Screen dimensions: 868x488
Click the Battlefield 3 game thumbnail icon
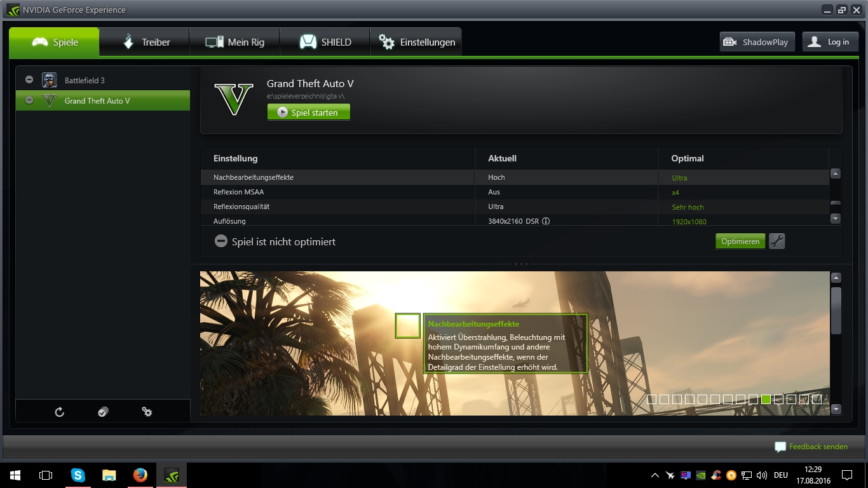point(50,80)
